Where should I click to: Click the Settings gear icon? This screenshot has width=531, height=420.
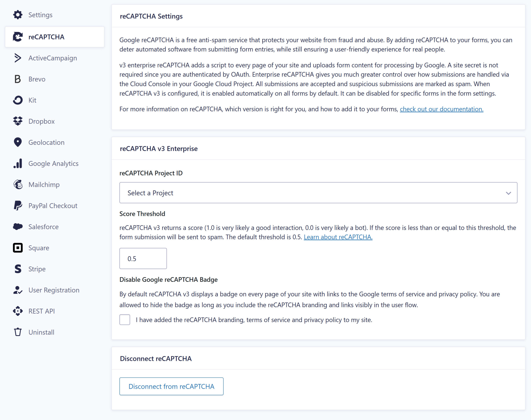pos(18,15)
